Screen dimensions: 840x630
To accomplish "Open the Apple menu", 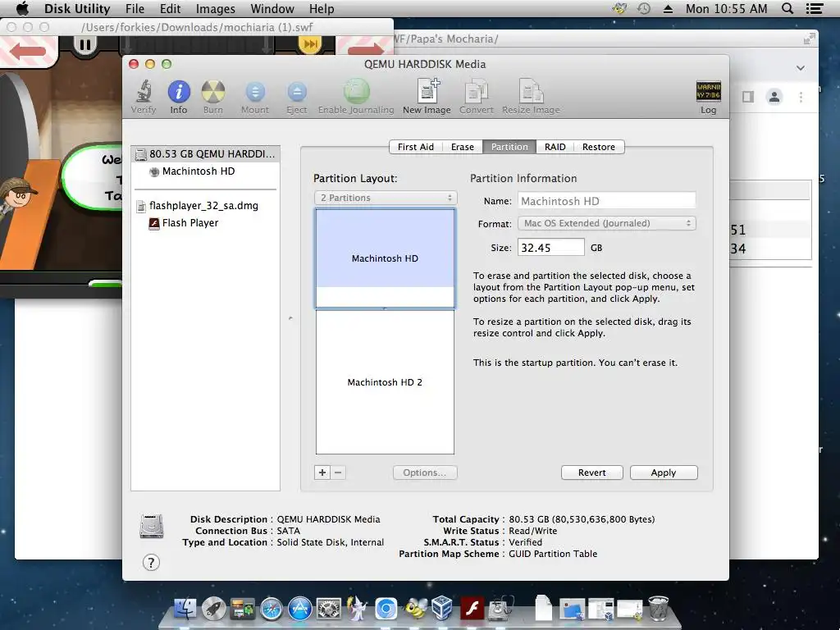I will (22, 8).
